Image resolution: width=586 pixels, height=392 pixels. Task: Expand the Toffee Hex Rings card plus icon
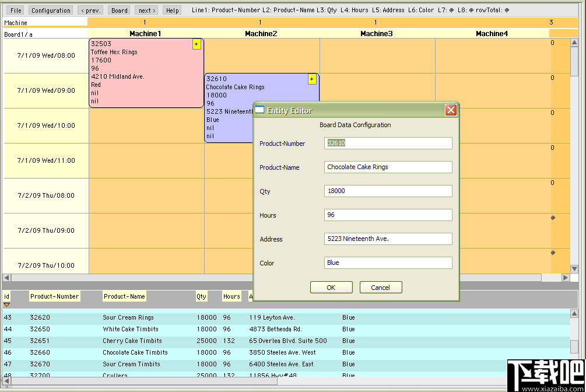196,44
